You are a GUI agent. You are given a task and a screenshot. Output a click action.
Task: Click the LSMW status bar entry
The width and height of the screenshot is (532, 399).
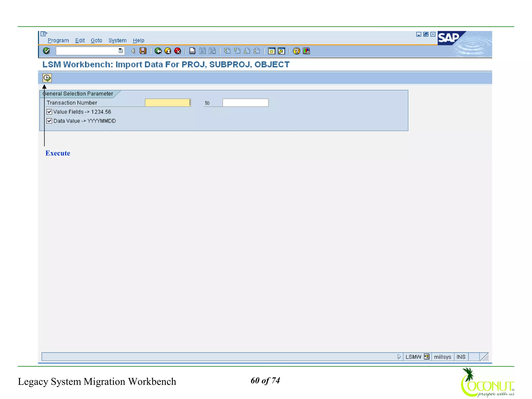pyautogui.click(x=413, y=357)
